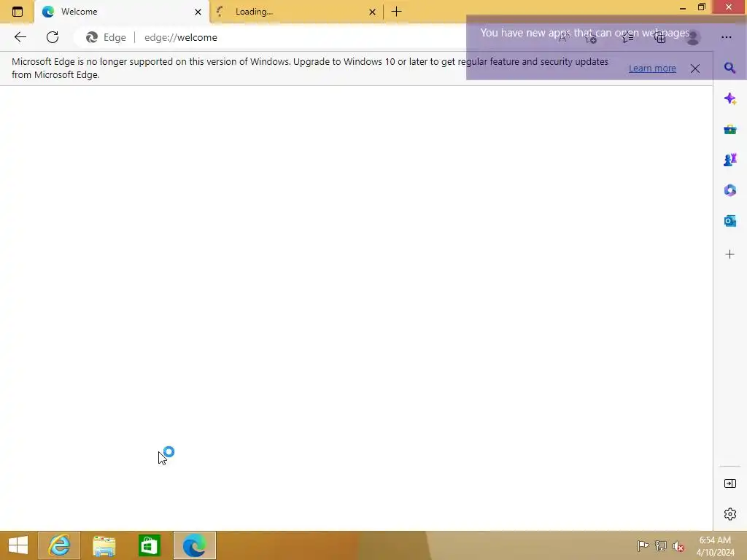Go back with the back arrow
Screen dimensions: 747x560
pos(20,37)
